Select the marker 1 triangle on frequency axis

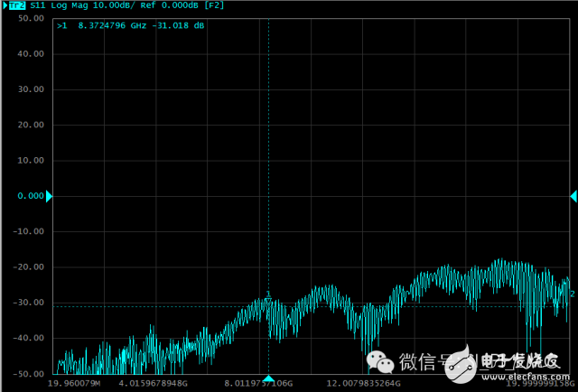(267, 378)
